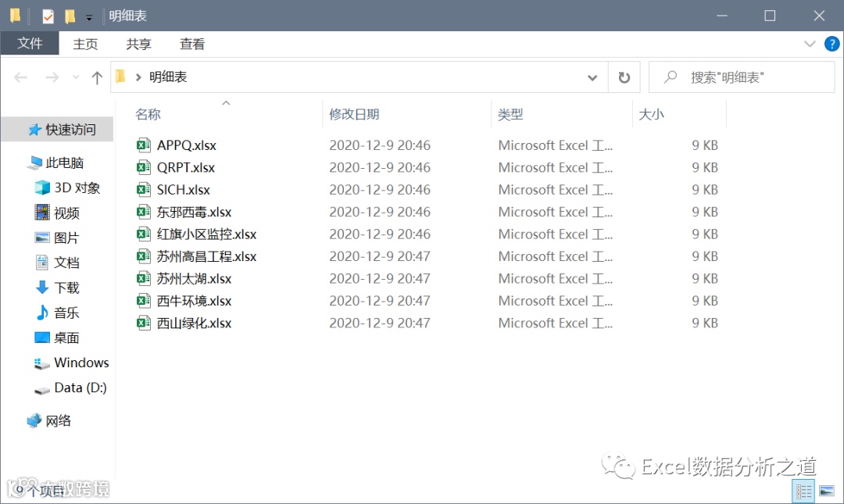
Task: Sort files by 类型 column
Action: pos(510,114)
